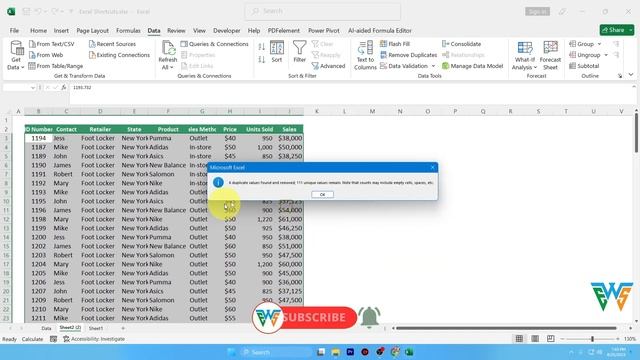640x360 pixels.
Task: Run Flash Fill
Action: tap(395, 44)
